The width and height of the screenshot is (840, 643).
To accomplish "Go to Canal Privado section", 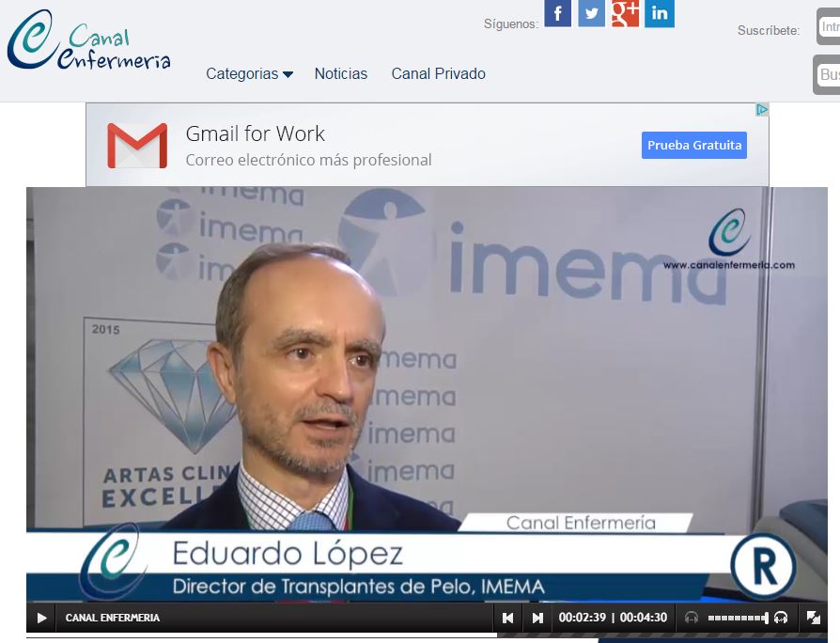I will 439,73.
